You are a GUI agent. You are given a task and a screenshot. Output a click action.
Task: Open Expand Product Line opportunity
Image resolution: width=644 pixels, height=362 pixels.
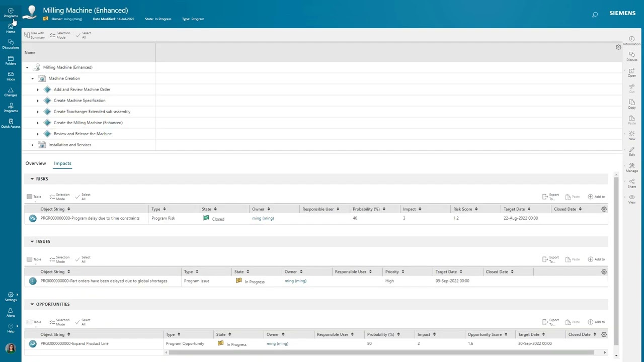coord(74,343)
